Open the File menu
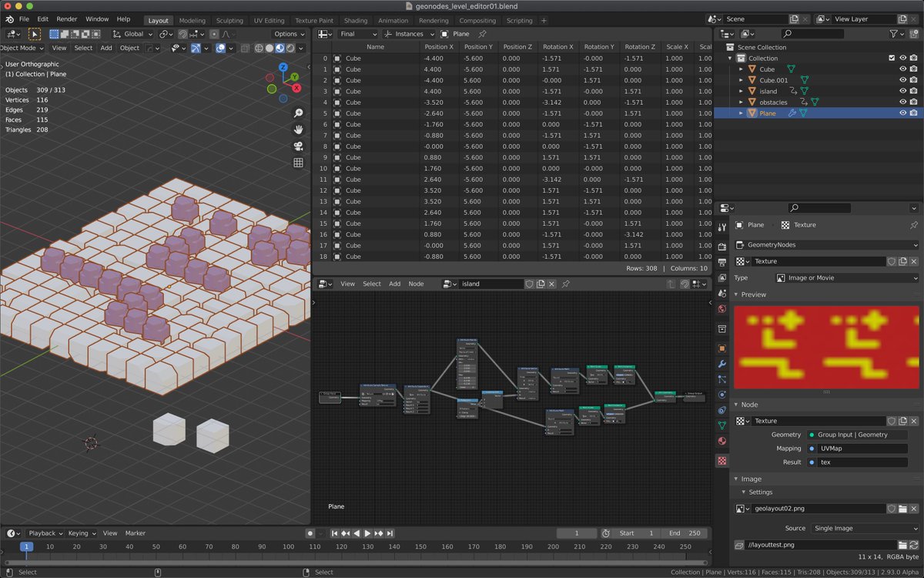This screenshot has width=924, height=578. [x=24, y=18]
